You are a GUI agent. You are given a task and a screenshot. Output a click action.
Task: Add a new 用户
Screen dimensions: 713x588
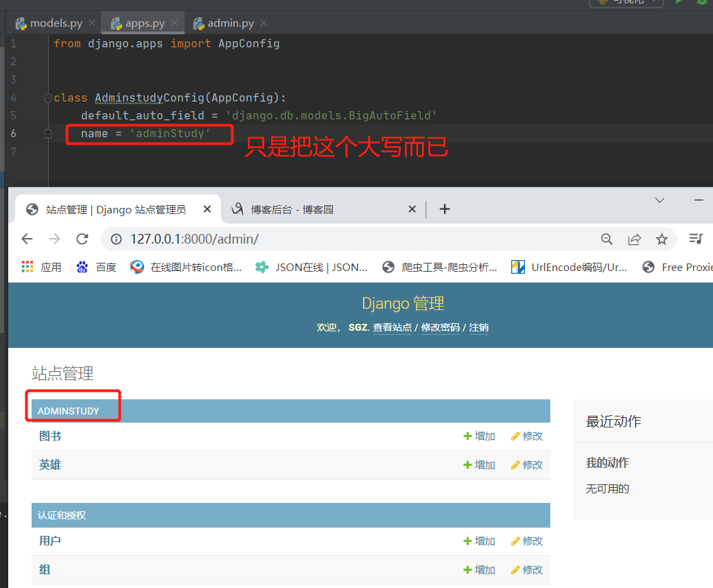pyautogui.click(x=479, y=541)
